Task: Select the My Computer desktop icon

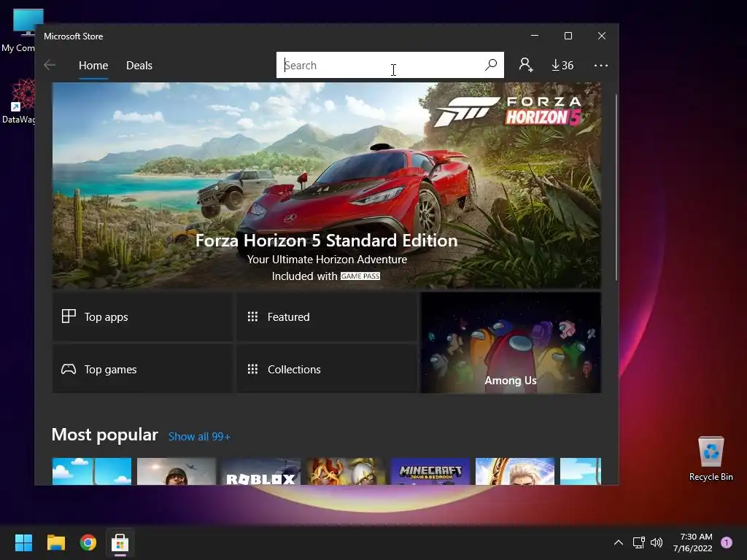Action: (x=18, y=31)
